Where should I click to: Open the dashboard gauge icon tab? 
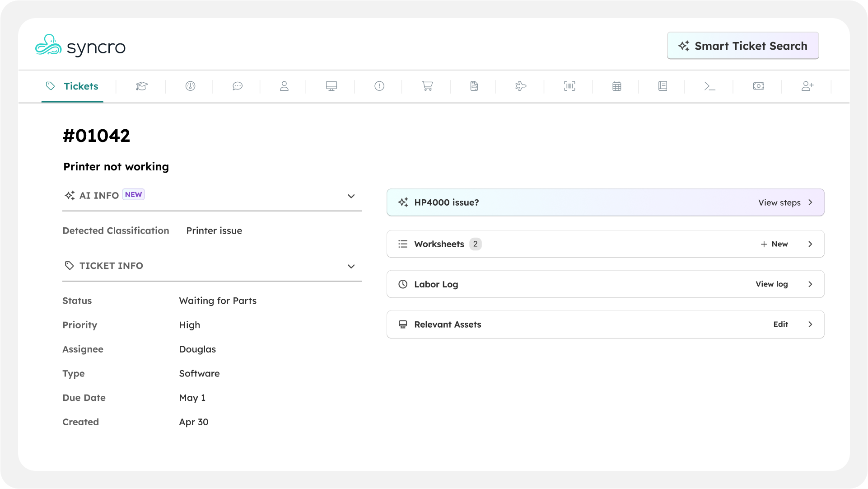point(190,86)
